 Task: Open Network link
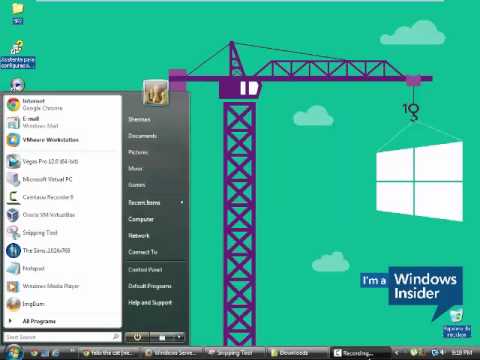139,236
